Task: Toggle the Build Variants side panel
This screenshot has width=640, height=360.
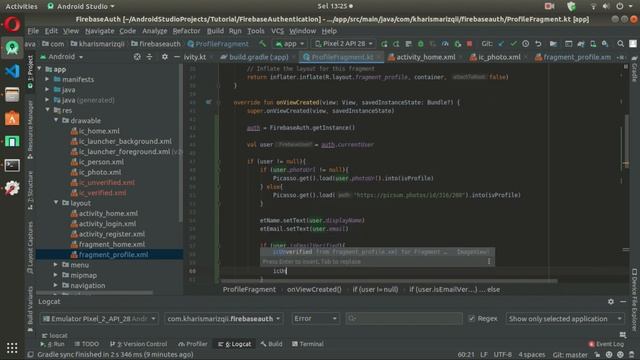Action: (30, 310)
